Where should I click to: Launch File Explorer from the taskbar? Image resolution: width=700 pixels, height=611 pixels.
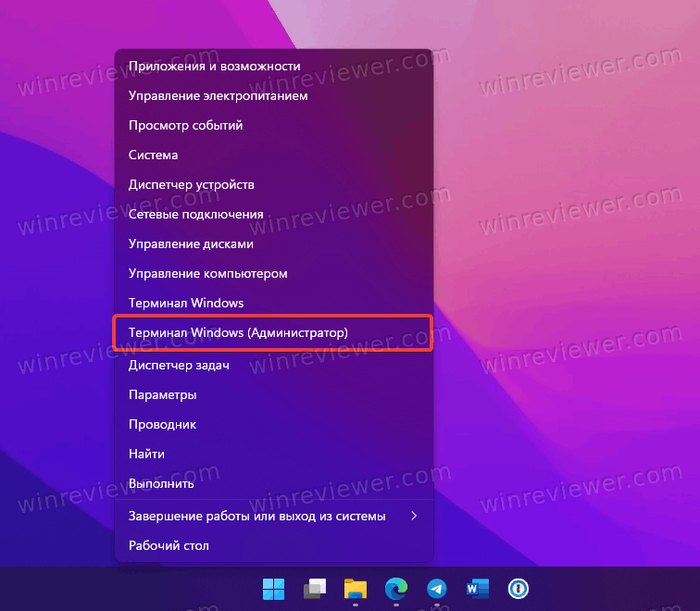click(x=356, y=589)
